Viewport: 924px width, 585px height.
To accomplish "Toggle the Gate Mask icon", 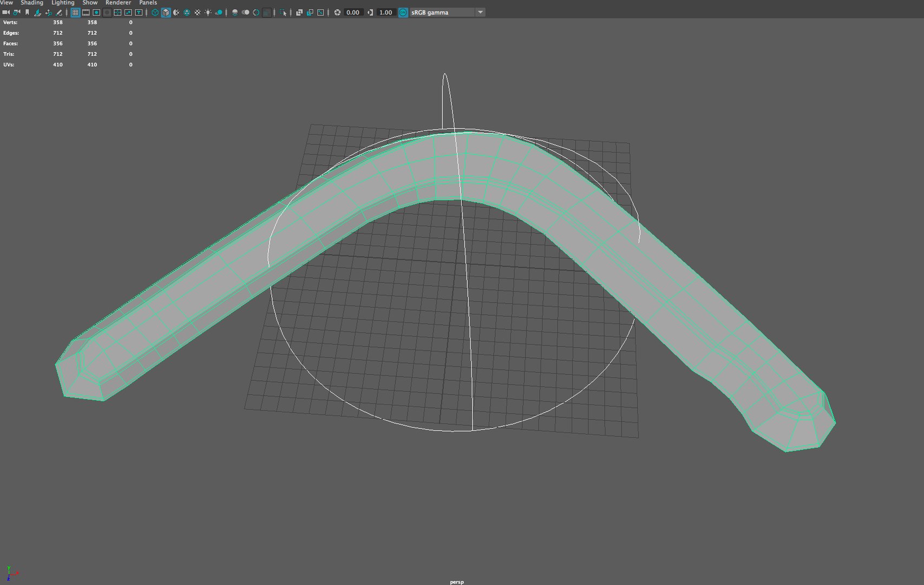I will 107,12.
